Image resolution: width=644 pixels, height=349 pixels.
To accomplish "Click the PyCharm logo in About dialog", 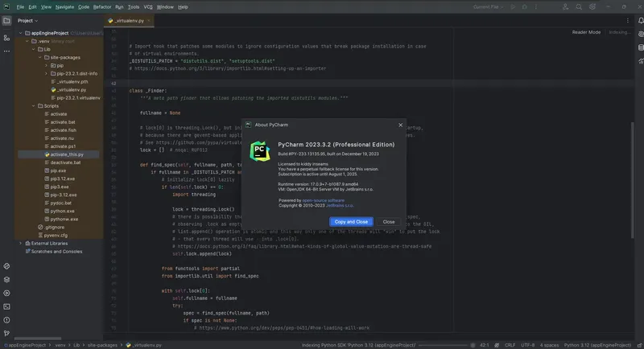I will 259,151.
